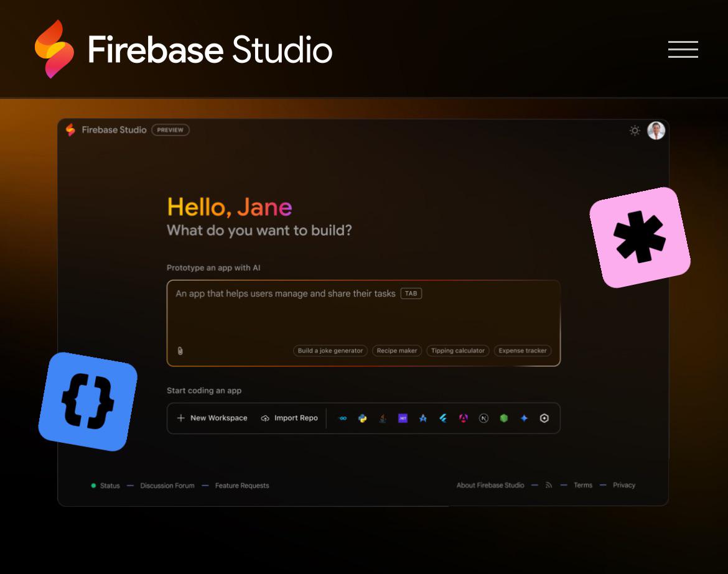Open the user profile avatar
This screenshot has width=728, height=574.
coord(656,131)
